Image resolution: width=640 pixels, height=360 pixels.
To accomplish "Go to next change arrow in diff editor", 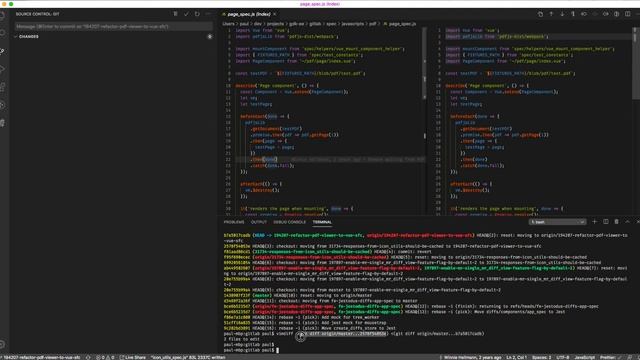I will tap(562, 14).
